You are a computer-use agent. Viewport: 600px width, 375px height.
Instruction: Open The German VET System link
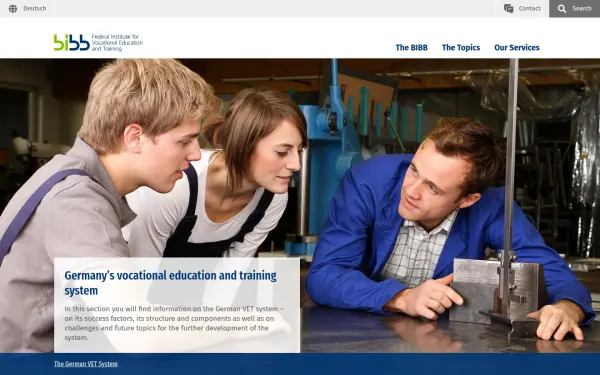[x=86, y=364]
